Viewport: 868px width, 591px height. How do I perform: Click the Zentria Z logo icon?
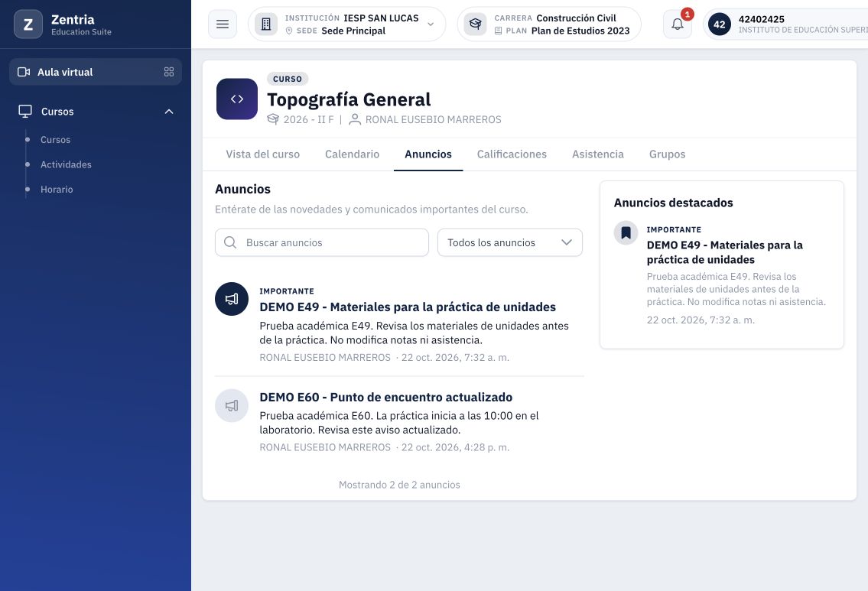(x=28, y=24)
